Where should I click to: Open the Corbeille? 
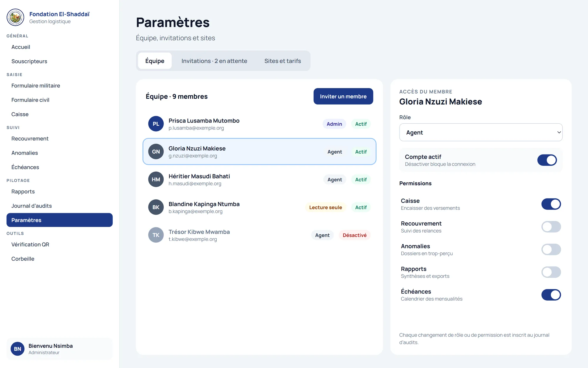[x=59, y=259]
